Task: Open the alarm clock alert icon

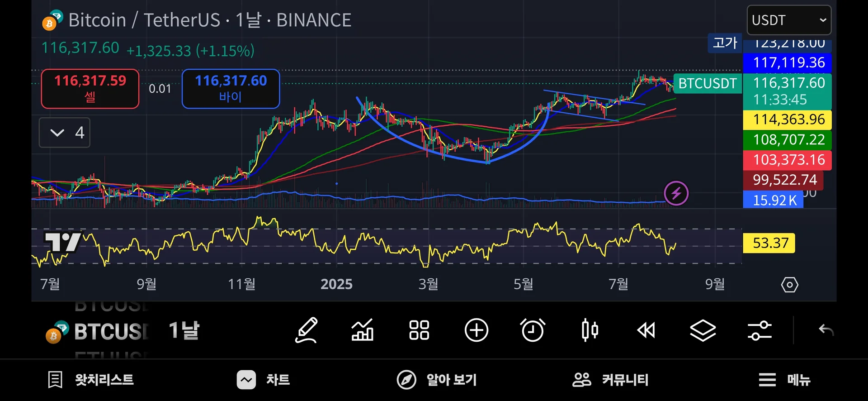Action: (x=533, y=330)
